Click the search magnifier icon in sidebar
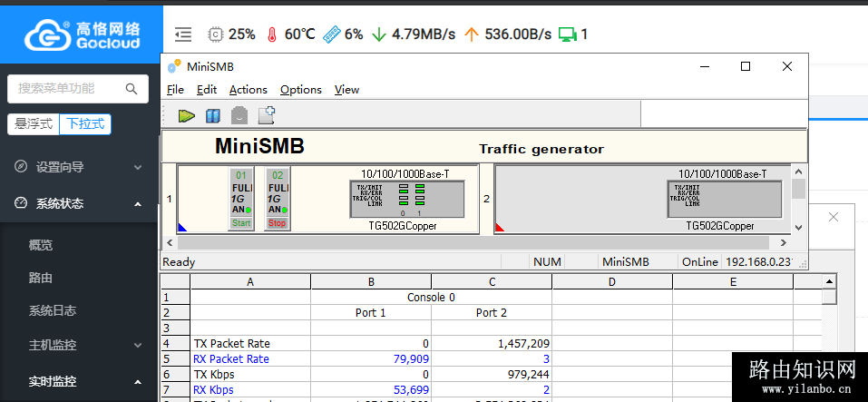 click(132, 89)
